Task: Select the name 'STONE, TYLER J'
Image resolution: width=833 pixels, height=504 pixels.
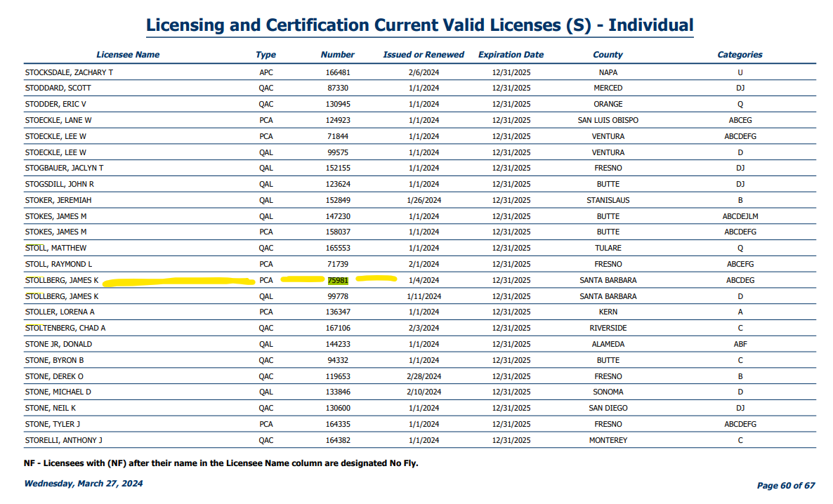Action: point(53,425)
